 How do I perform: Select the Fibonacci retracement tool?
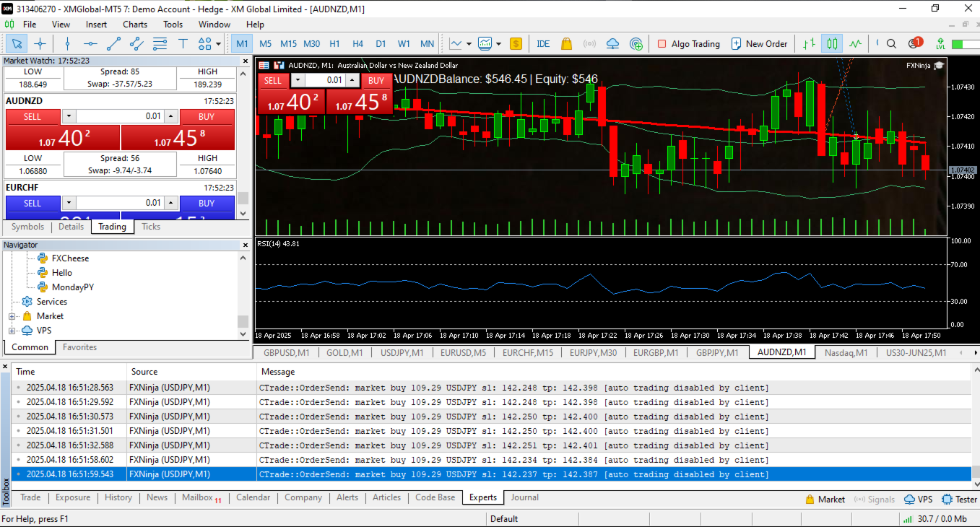[160, 43]
